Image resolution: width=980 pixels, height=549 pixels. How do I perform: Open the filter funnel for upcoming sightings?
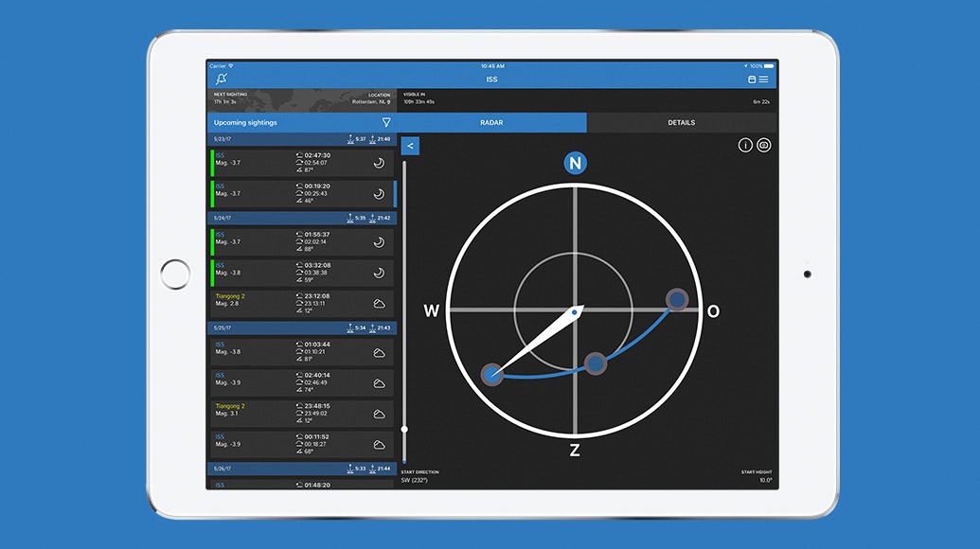pos(385,122)
